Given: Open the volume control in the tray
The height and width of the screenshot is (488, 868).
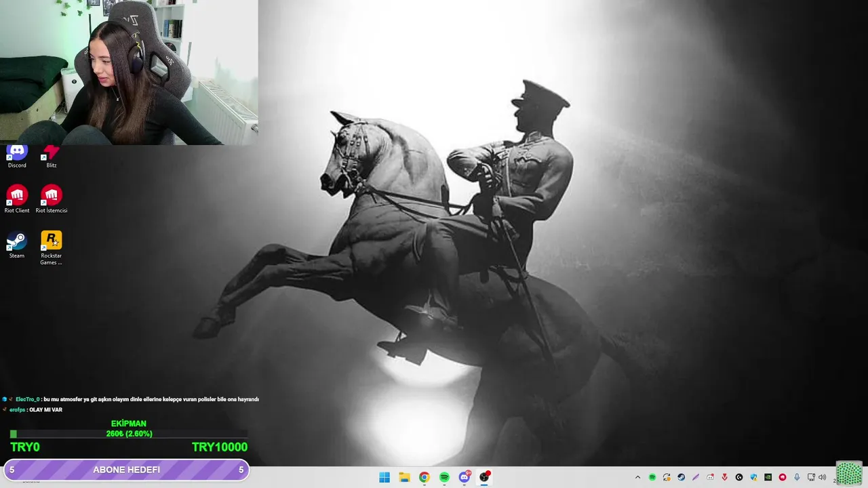Looking at the screenshot, I should pos(823,477).
